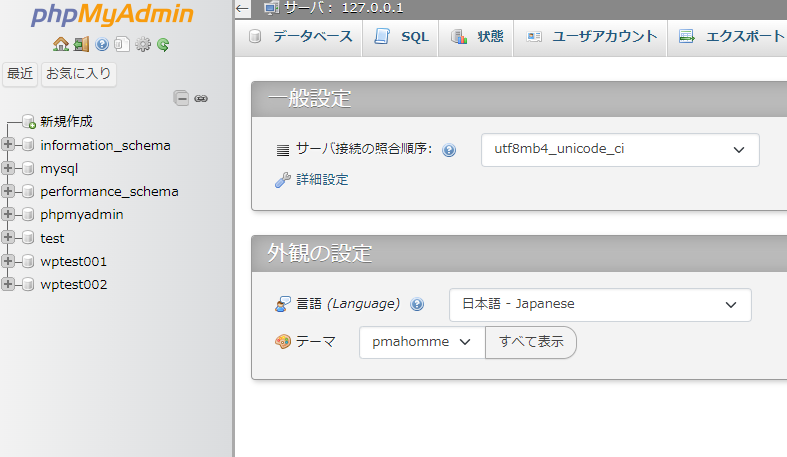Image resolution: width=787 pixels, height=457 pixels.
Task: Switch to the SQL tab
Action: pyautogui.click(x=402, y=37)
